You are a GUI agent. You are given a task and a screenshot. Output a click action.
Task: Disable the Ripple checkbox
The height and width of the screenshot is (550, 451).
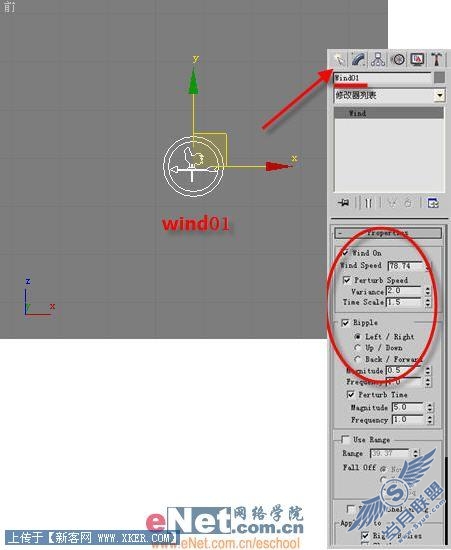345,323
